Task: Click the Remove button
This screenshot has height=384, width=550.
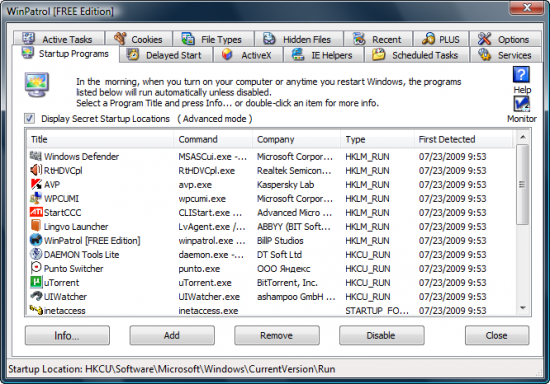Action: click(x=277, y=335)
